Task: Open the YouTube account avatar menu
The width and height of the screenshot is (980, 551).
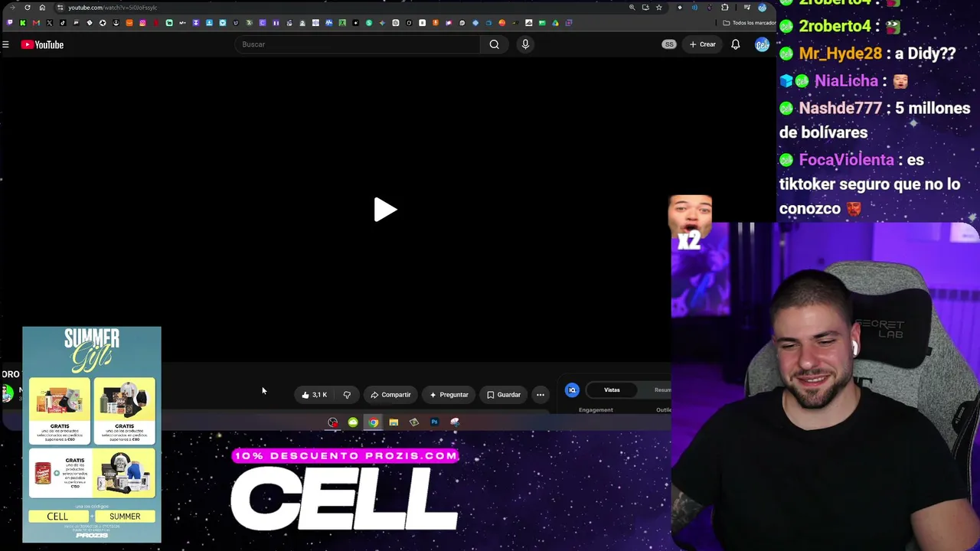Action: click(x=762, y=44)
